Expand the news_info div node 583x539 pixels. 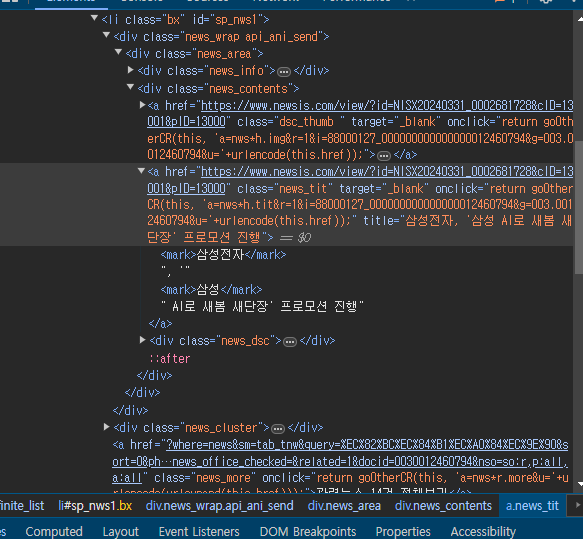pyautogui.click(x=131, y=70)
